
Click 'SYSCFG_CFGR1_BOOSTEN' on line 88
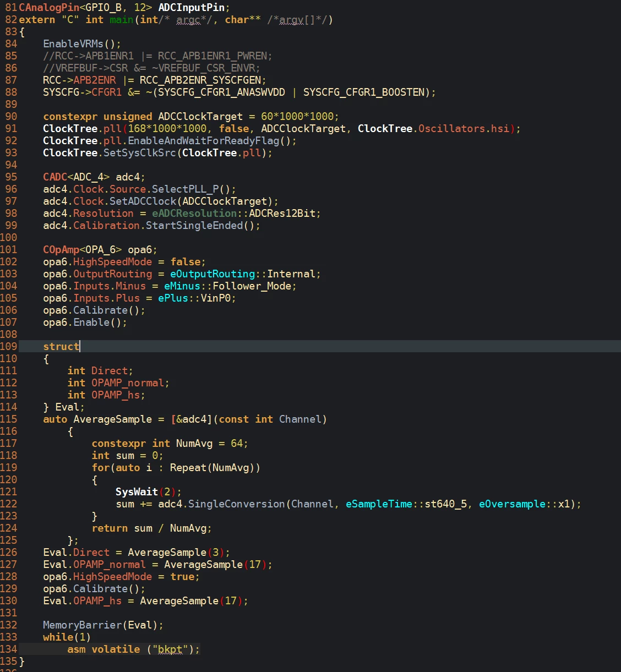click(x=364, y=92)
